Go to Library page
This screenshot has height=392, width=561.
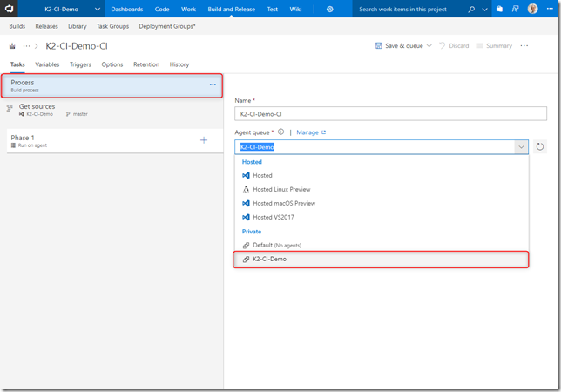click(x=78, y=26)
